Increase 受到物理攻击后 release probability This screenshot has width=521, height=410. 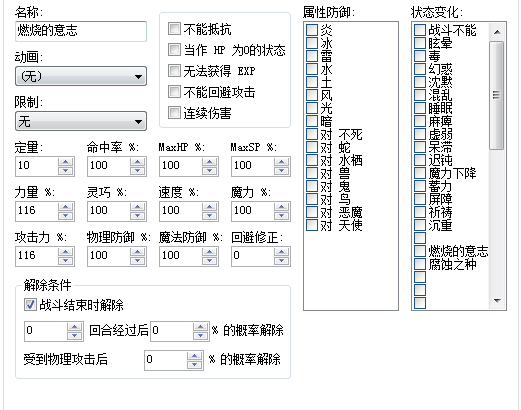[x=194, y=356]
